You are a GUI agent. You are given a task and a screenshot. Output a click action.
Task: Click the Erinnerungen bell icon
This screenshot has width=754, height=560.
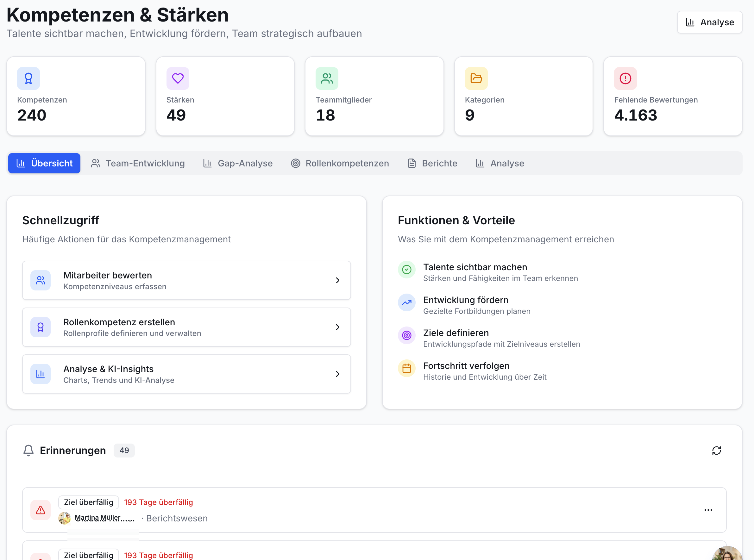(x=28, y=451)
